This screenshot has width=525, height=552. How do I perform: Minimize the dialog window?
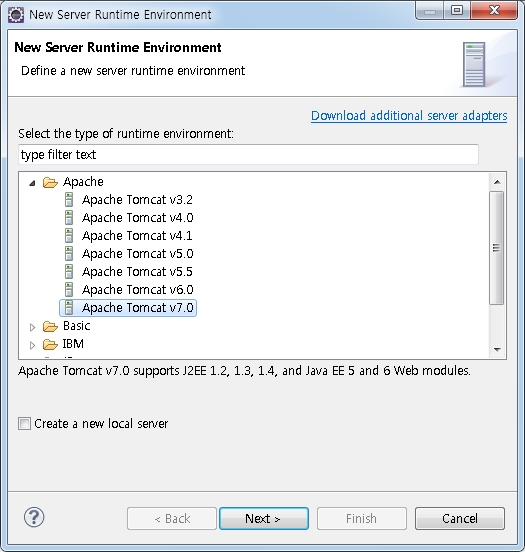point(430,10)
